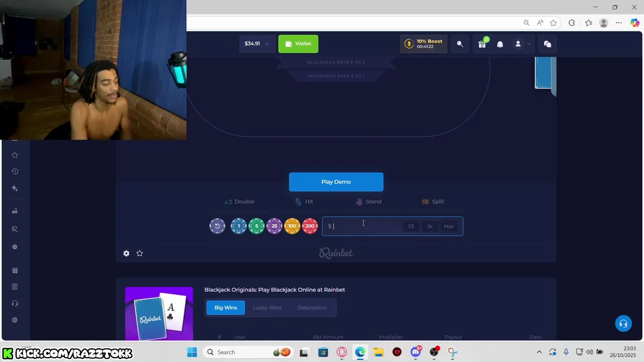This screenshot has width=644, height=362.
Task: Open favourites star in left sidebar
Action: (15, 155)
